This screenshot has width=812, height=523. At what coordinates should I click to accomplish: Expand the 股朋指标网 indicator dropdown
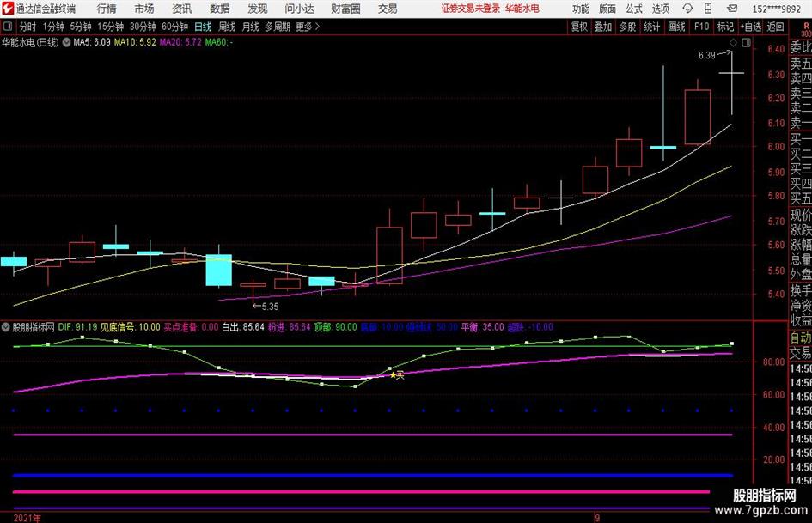[6, 327]
